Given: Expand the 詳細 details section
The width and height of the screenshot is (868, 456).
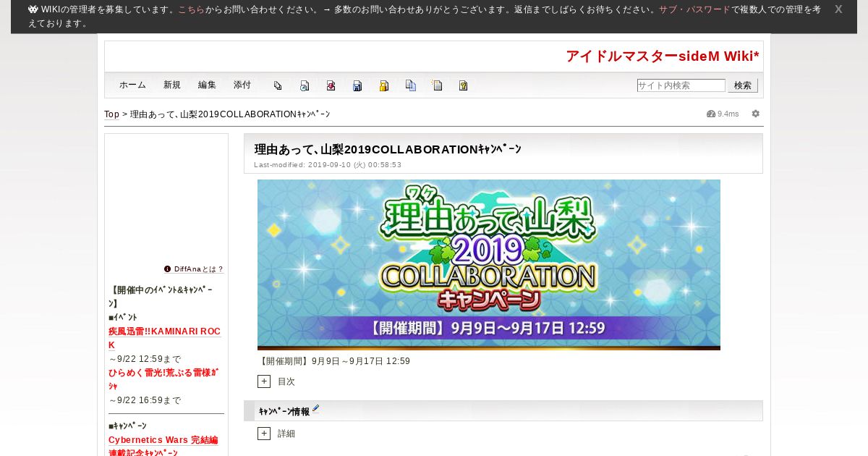Looking at the screenshot, I should coord(264,434).
